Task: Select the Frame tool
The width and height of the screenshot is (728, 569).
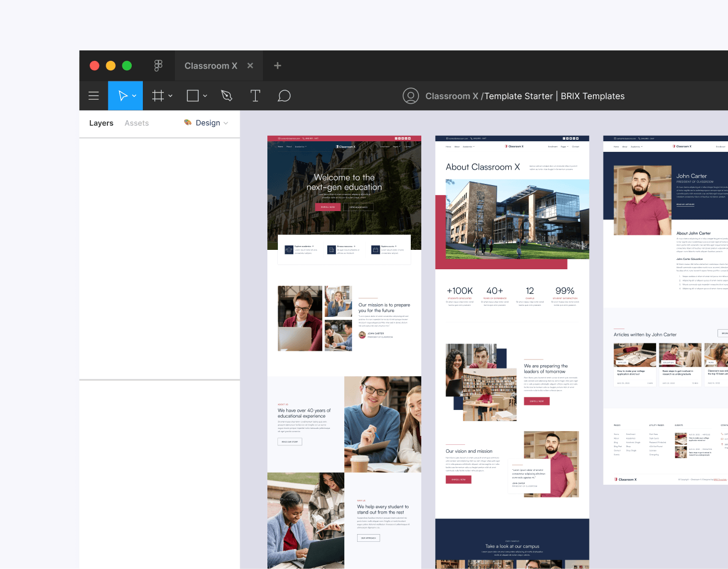Action: tap(157, 95)
